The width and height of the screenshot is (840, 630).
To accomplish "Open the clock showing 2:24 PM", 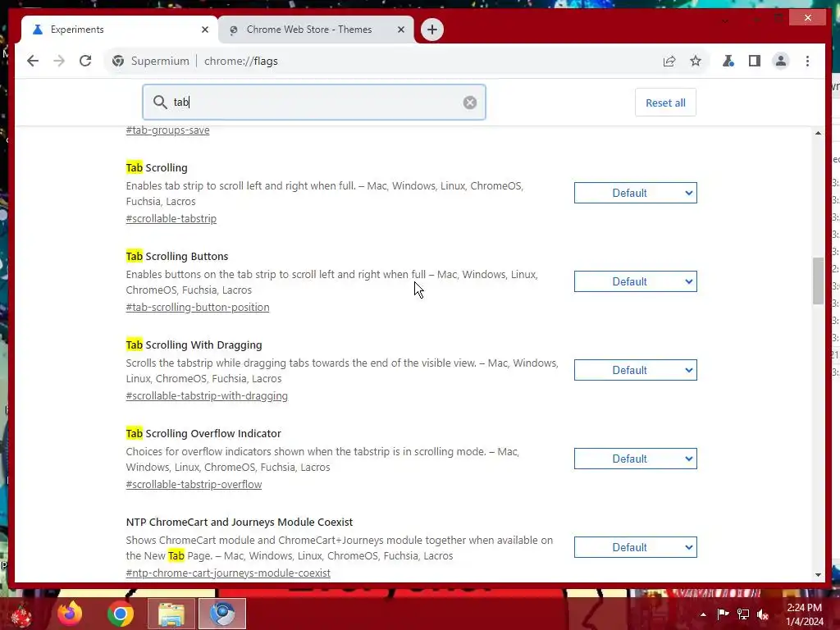I will point(804,614).
